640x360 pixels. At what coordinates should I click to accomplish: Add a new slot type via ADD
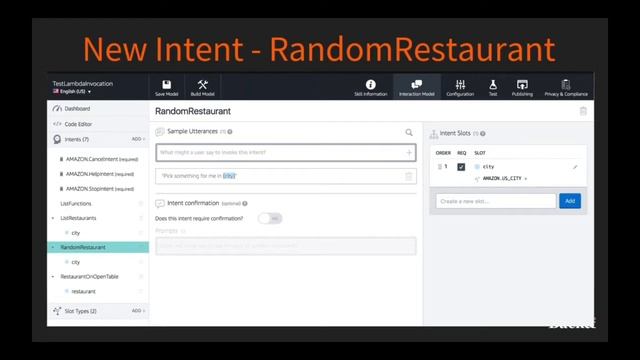coord(138,311)
